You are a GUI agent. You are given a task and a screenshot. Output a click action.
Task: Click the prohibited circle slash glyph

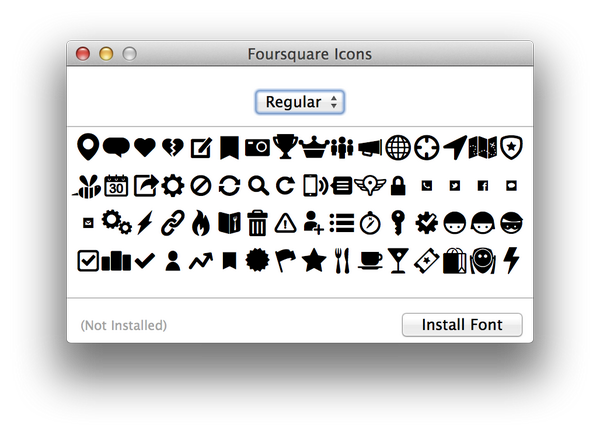tap(201, 186)
